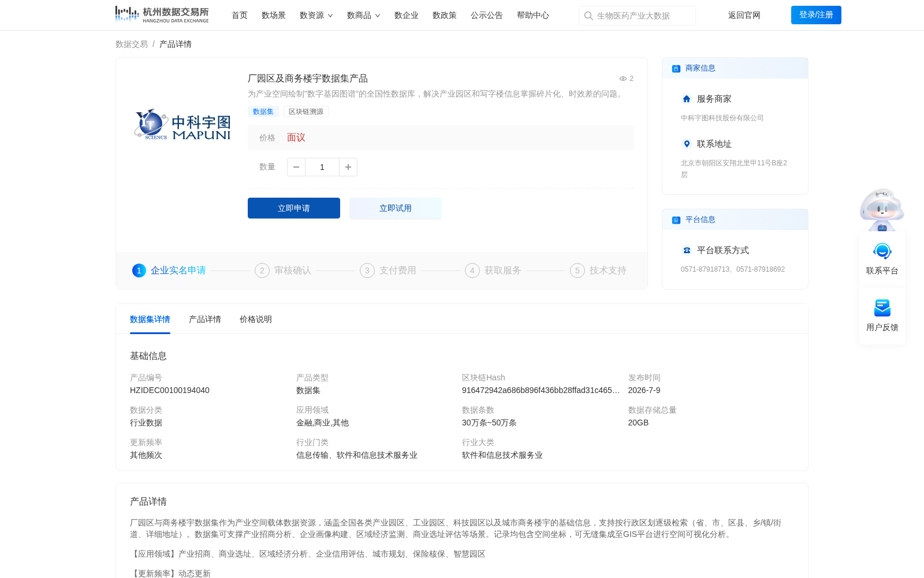Open the 数场景 nav item
The image size is (924, 578).
274,15
